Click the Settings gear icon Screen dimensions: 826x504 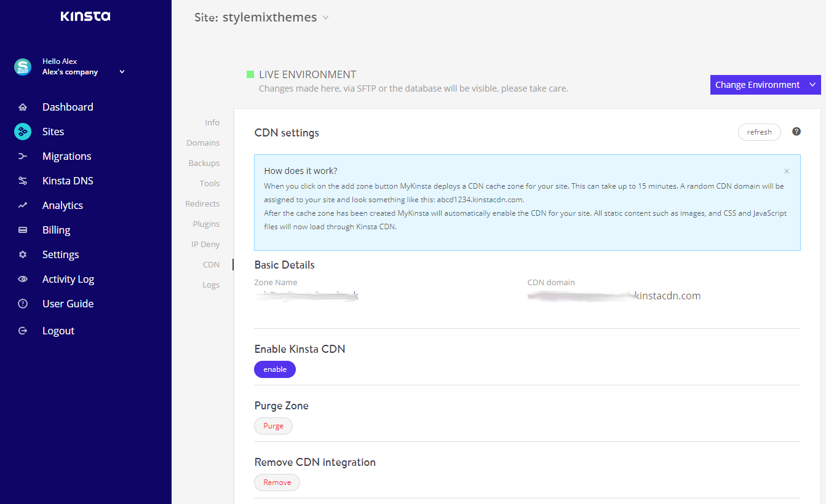tap(22, 254)
